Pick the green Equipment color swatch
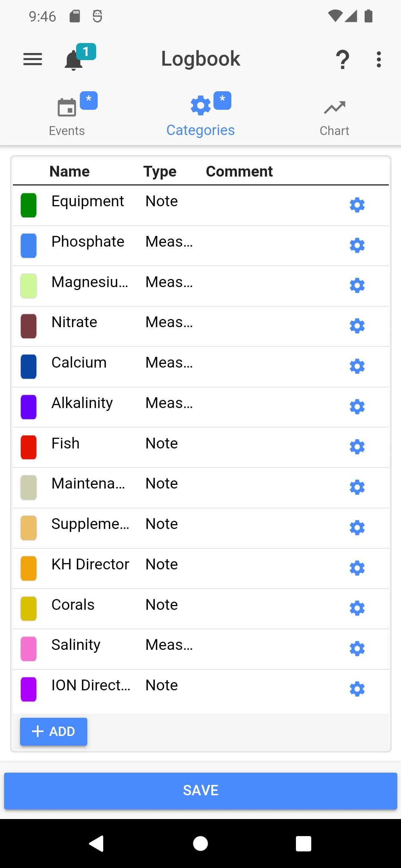The image size is (401, 868). pyautogui.click(x=29, y=205)
